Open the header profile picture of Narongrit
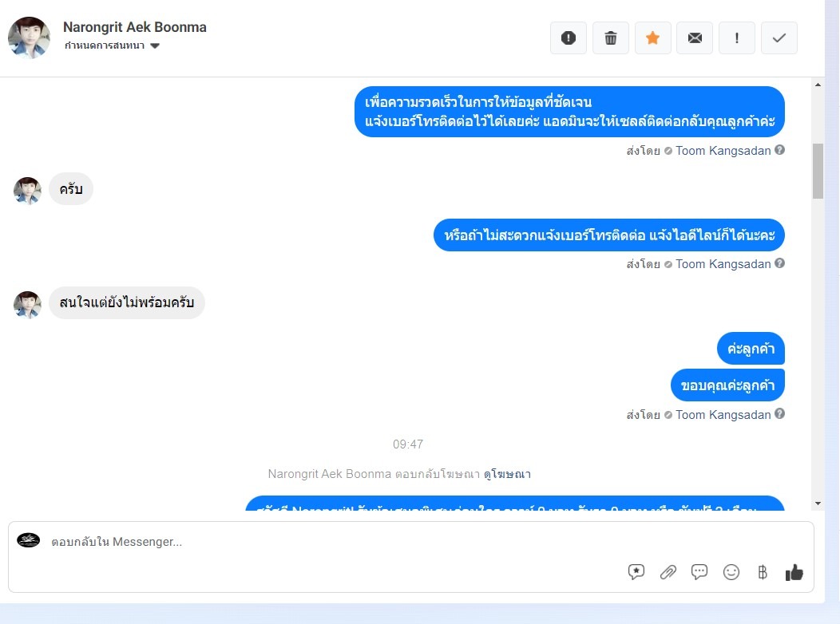840x624 pixels. click(29, 38)
